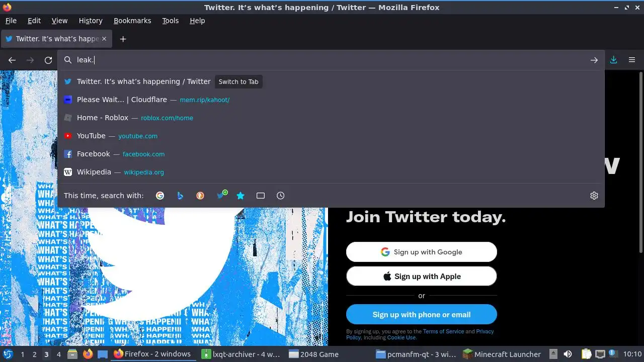
Task: Click the Wikipedia suggestion favicon
Action: [x=68, y=172]
